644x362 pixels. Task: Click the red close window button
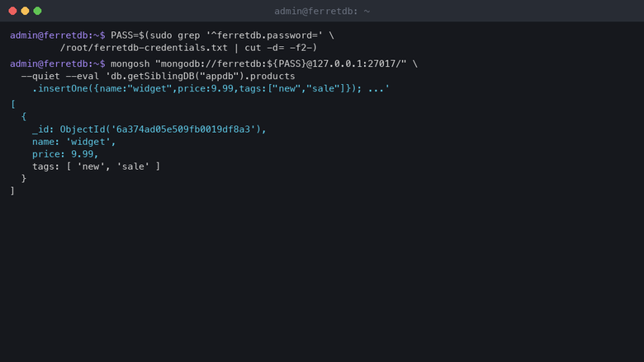click(12, 11)
